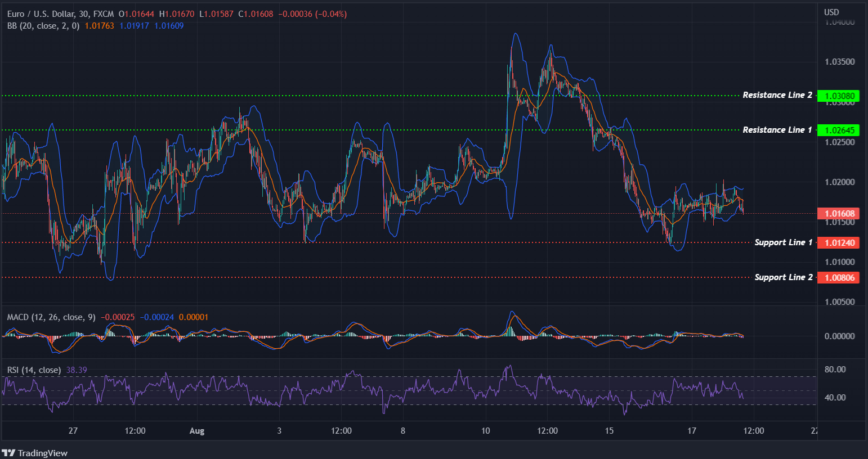868x459 pixels.
Task: Click the change percentage -0.04% in the legend
Action: click(x=330, y=13)
